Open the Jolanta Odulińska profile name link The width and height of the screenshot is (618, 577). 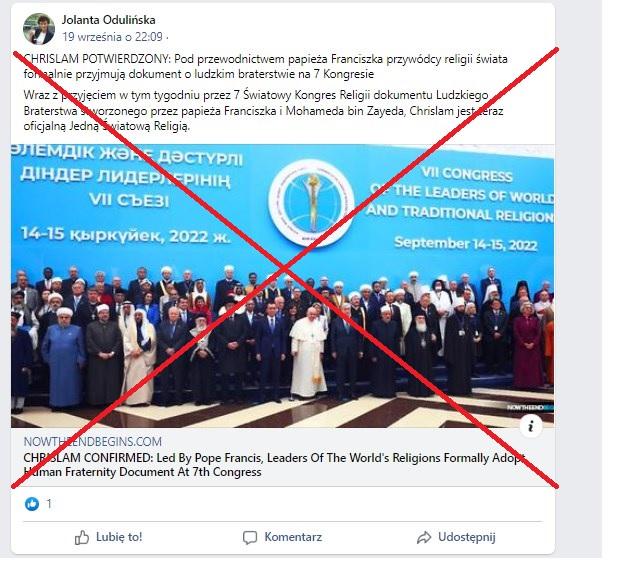tap(108, 20)
